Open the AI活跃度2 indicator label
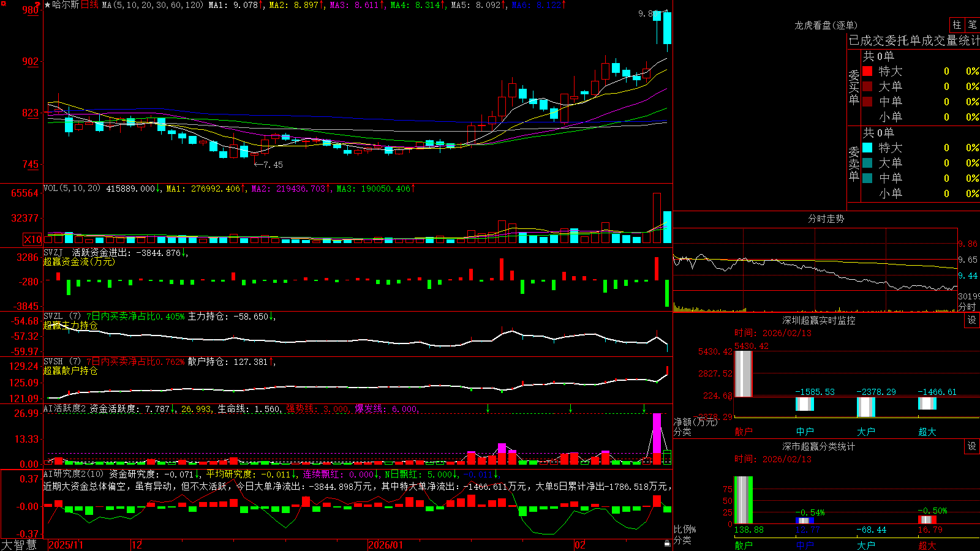 (x=64, y=408)
